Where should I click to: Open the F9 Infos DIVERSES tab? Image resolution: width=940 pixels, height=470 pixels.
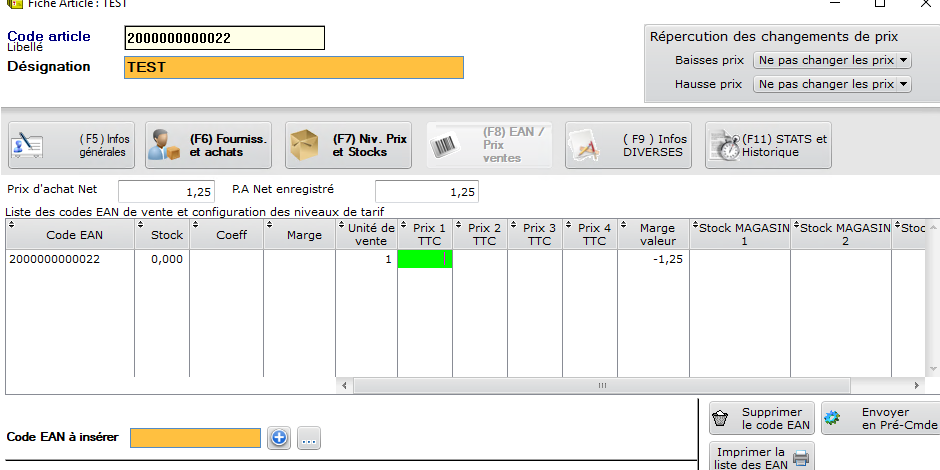(628, 146)
